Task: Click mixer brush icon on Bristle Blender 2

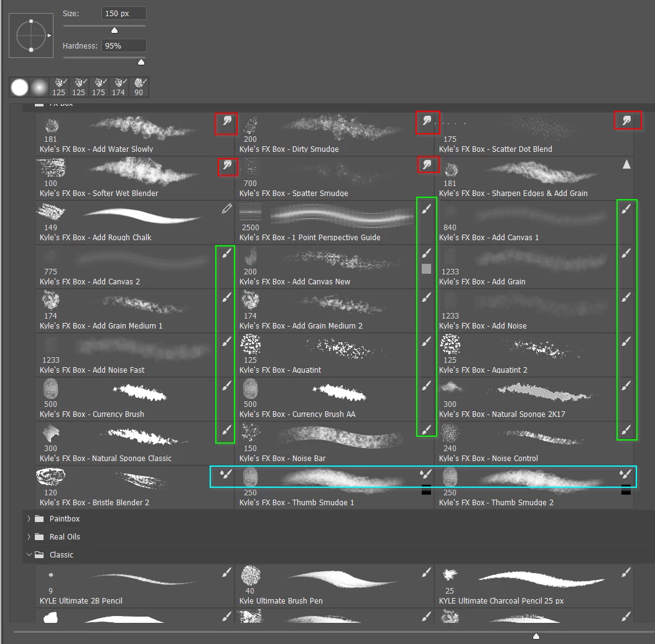Action: coord(226,474)
